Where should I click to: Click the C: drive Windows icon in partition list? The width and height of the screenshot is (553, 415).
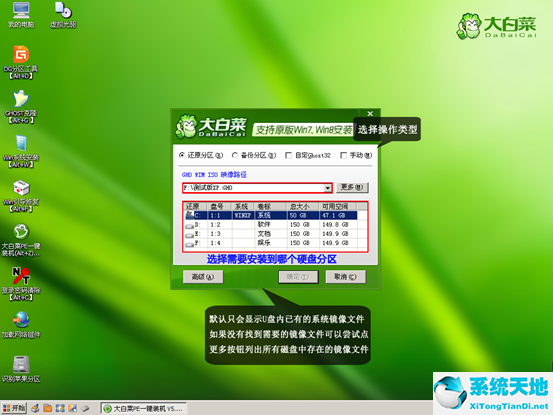coord(190,215)
